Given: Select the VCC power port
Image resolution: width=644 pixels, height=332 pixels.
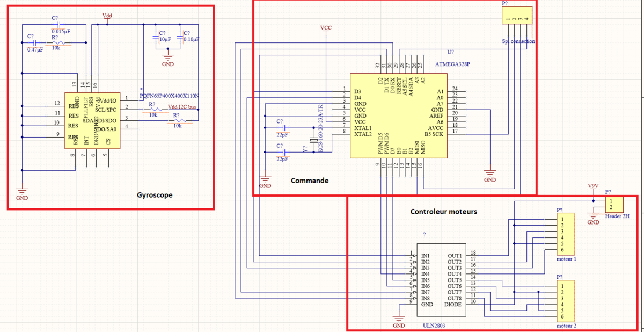Looking at the screenshot, I should coord(326,27).
